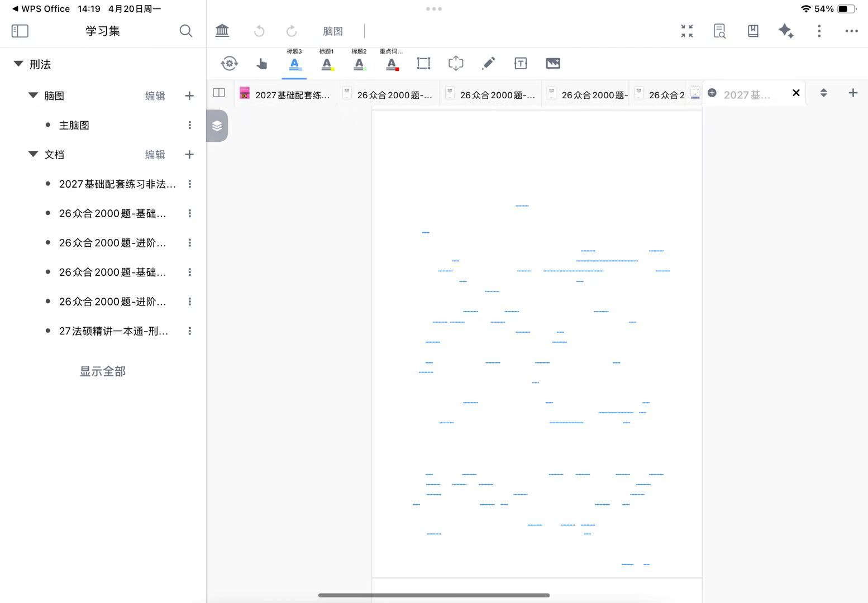Switch to the finger touch mode
868x603 pixels.
(261, 64)
